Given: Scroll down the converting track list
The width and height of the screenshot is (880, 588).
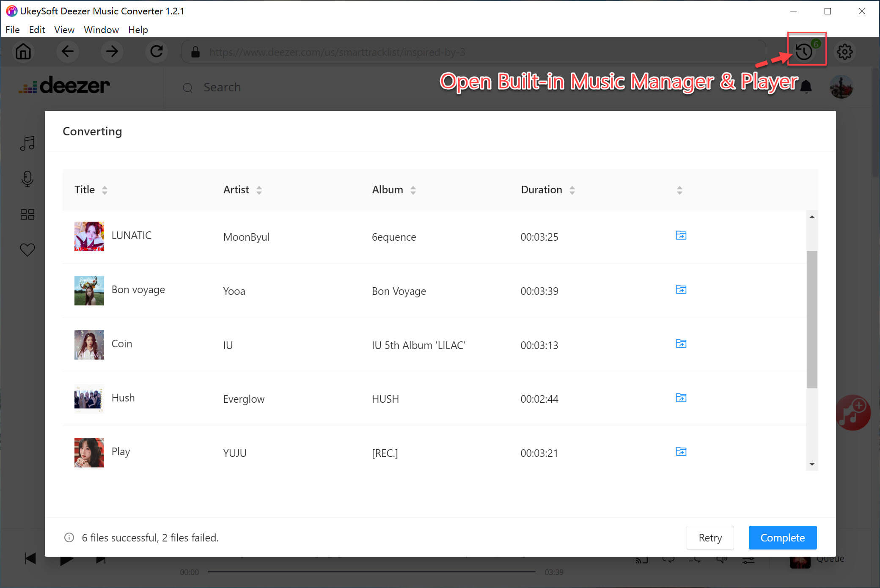Looking at the screenshot, I should 812,464.
